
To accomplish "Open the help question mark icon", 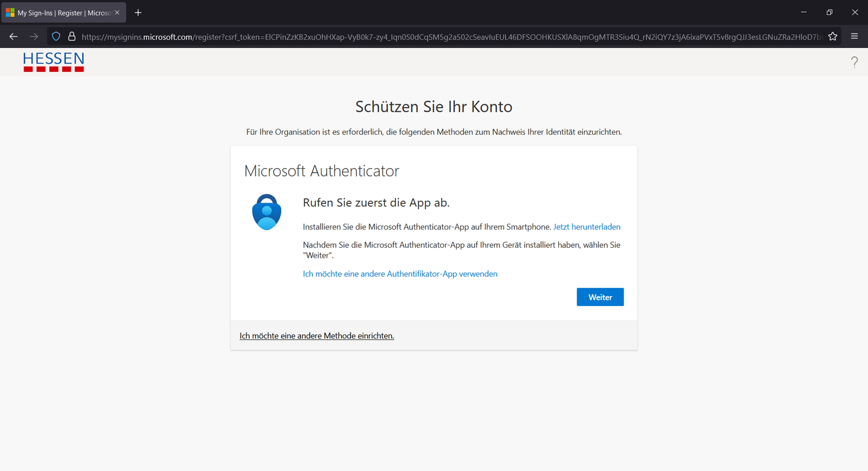I will point(854,62).
